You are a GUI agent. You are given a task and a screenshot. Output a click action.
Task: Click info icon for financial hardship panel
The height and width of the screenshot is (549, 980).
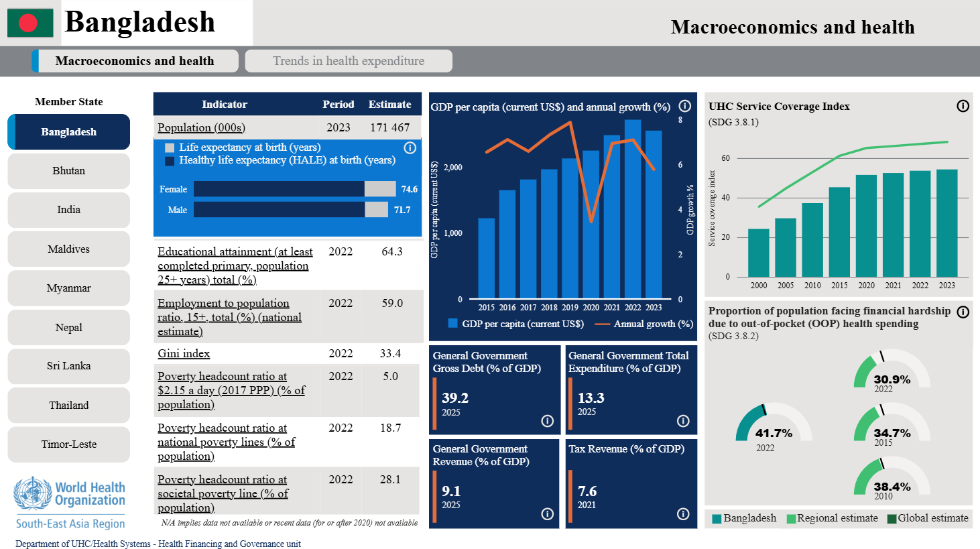coord(963,312)
